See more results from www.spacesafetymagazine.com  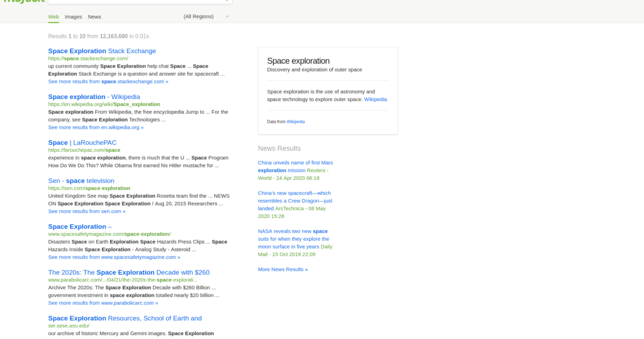pyautogui.click(x=114, y=257)
